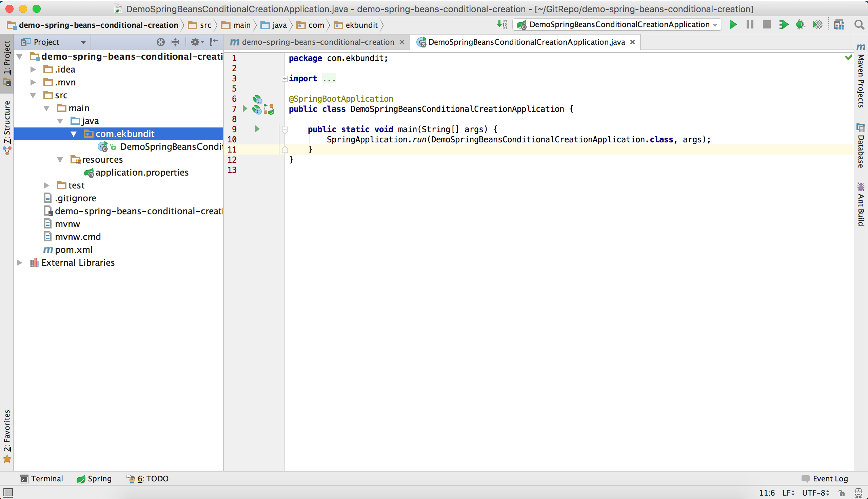Expand the test folder
The height and width of the screenshot is (499, 868).
tap(46, 185)
